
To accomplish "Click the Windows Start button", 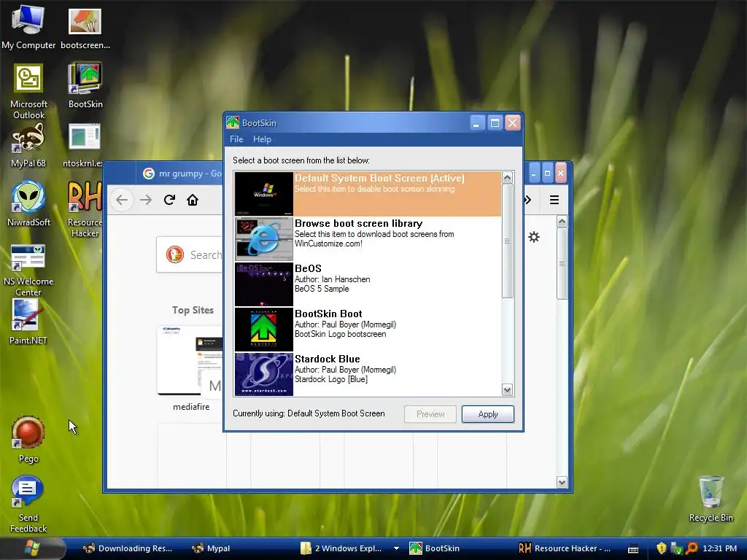I will point(31,548).
